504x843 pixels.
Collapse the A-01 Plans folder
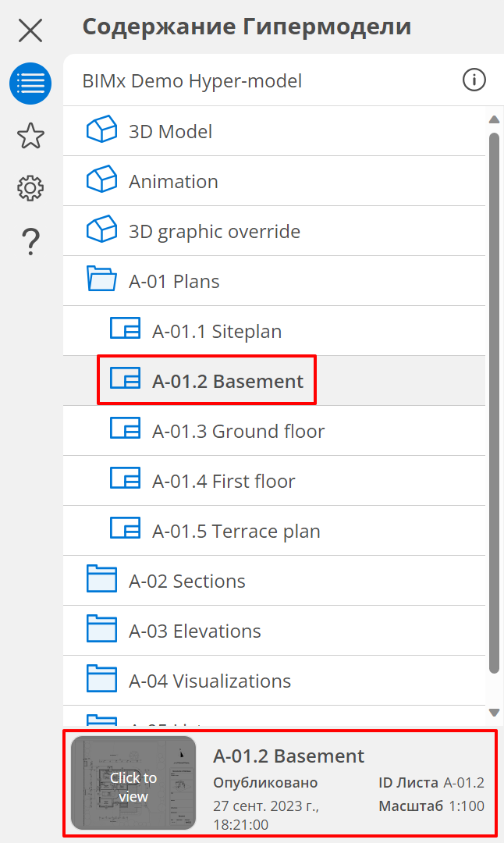click(x=101, y=280)
